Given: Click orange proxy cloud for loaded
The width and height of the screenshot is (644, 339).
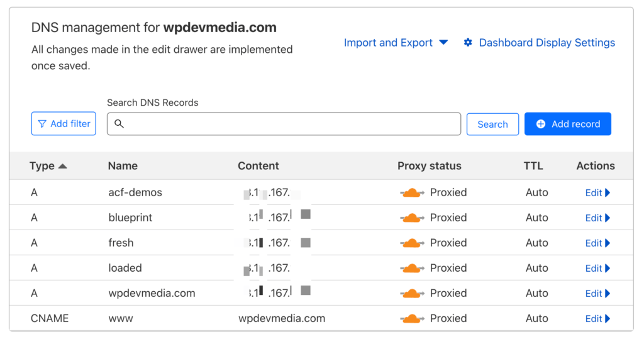Looking at the screenshot, I should pos(412,269).
